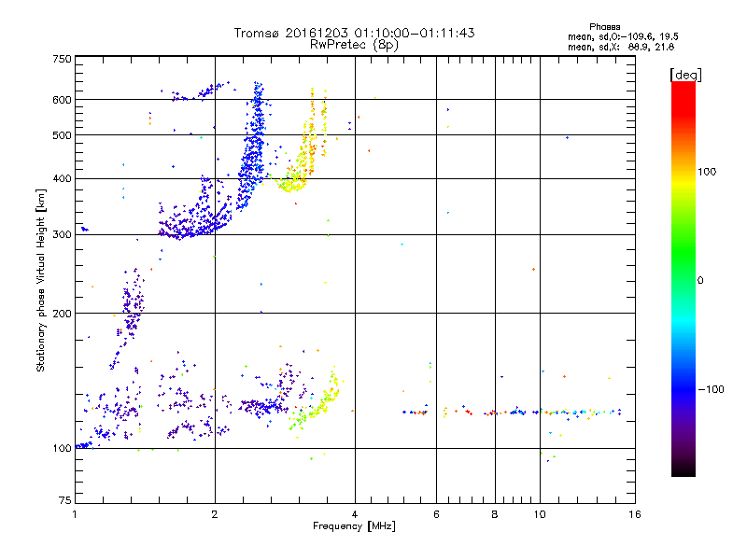The height and width of the screenshot is (560, 747).
Task: Click the x-axis tick label '10'
Action: coord(540,514)
